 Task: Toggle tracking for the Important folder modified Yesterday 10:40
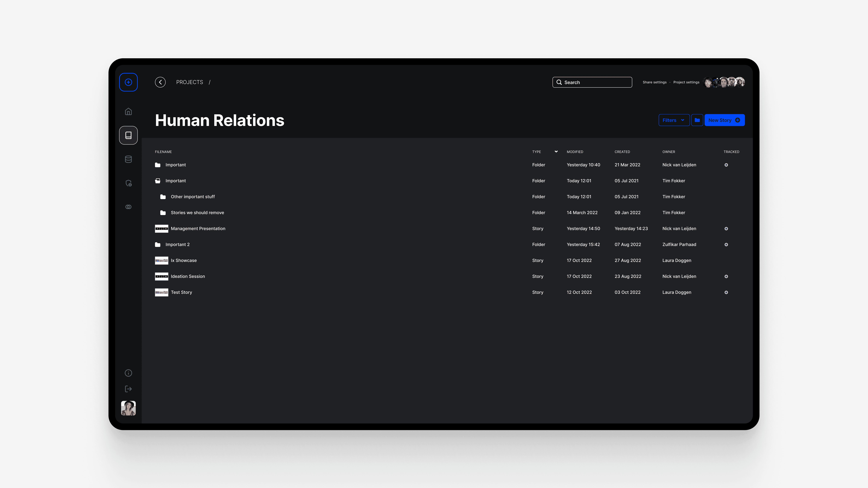[726, 165]
